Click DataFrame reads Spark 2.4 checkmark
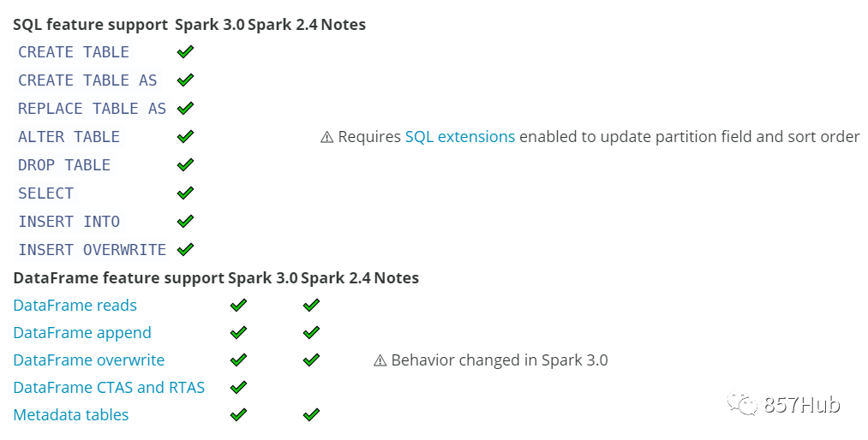 (x=311, y=306)
